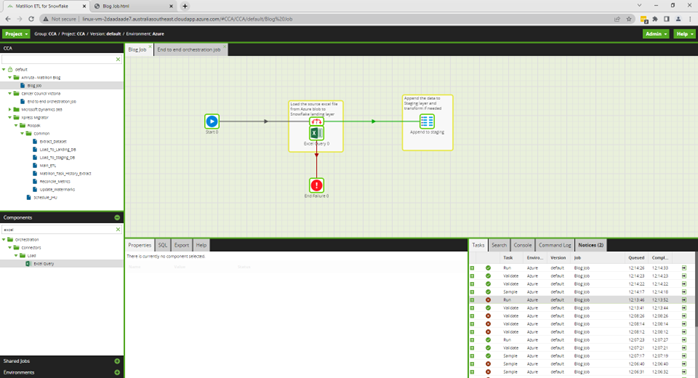Open the Help tab in properties panel
This screenshot has height=378, width=698.
pos(201,245)
